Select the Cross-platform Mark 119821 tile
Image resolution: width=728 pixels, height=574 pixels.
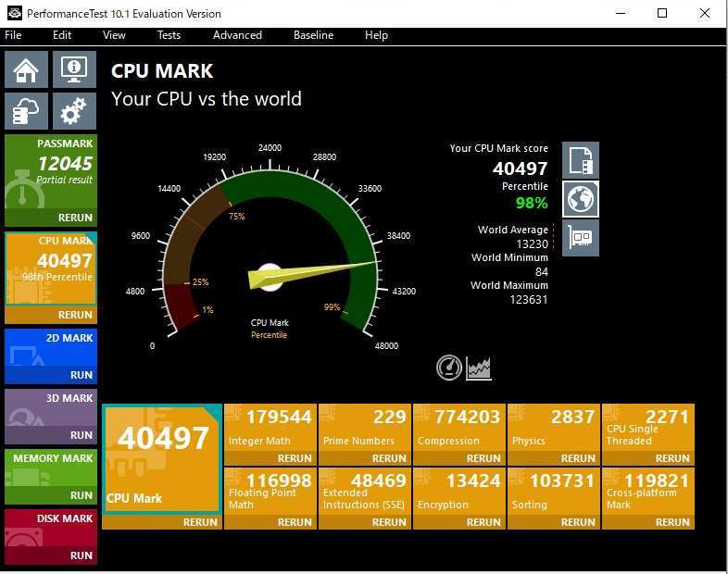pyautogui.click(x=648, y=492)
